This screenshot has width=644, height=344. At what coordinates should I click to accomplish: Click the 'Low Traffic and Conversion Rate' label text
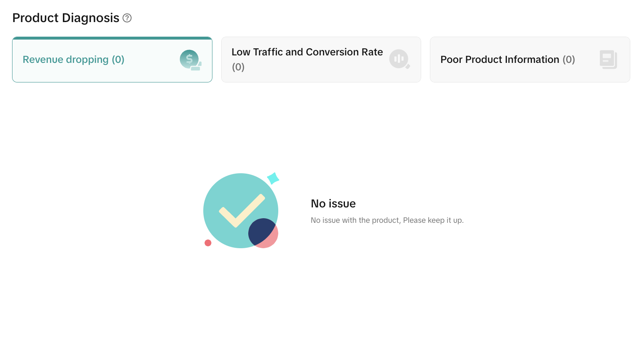pyautogui.click(x=307, y=52)
